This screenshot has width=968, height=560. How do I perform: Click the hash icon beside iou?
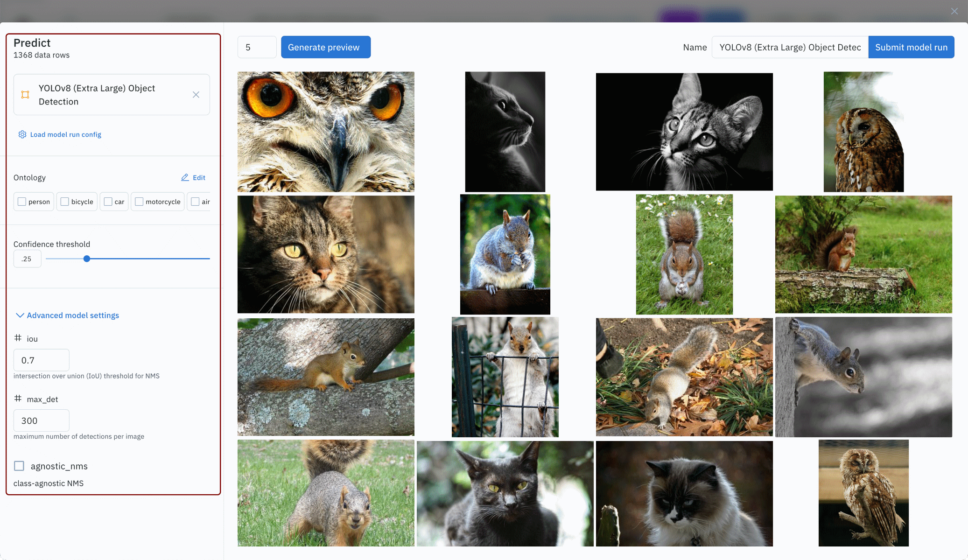click(18, 338)
